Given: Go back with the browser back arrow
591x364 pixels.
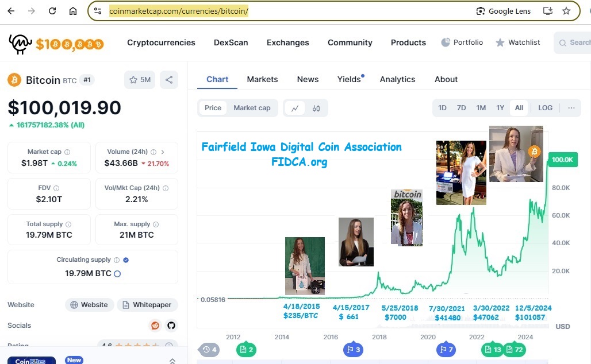Looking at the screenshot, I should tap(11, 11).
